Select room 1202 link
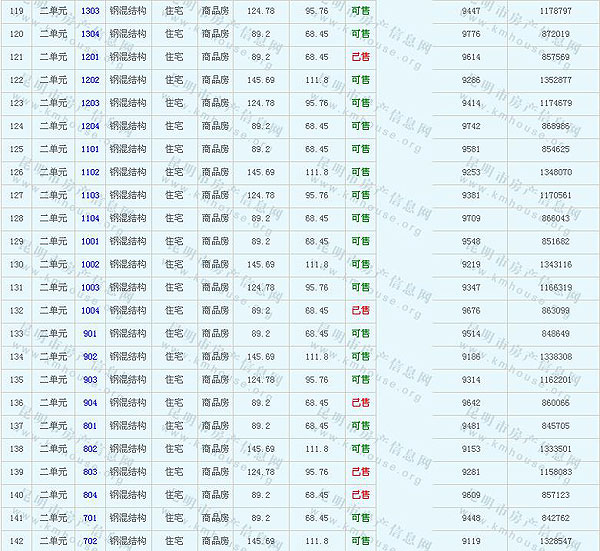 coord(90,79)
